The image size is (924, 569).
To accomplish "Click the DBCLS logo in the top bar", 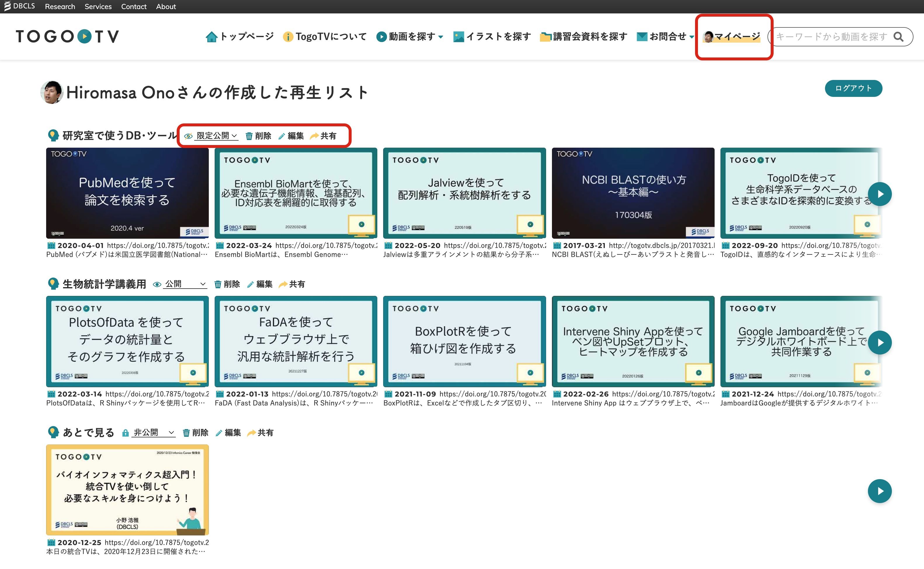I will pos(20,6).
